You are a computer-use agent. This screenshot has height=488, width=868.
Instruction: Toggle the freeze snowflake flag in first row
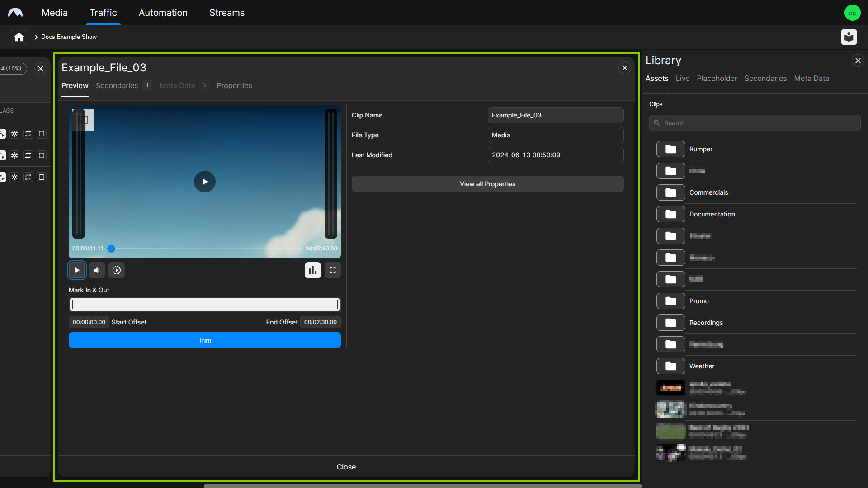(x=14, y=134)
